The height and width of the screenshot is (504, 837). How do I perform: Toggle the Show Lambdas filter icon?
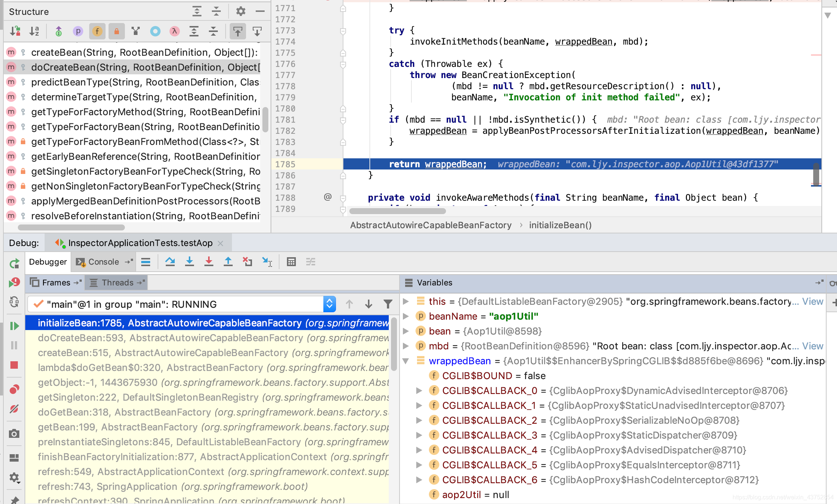pyautogui.click(x=174, y=31)
